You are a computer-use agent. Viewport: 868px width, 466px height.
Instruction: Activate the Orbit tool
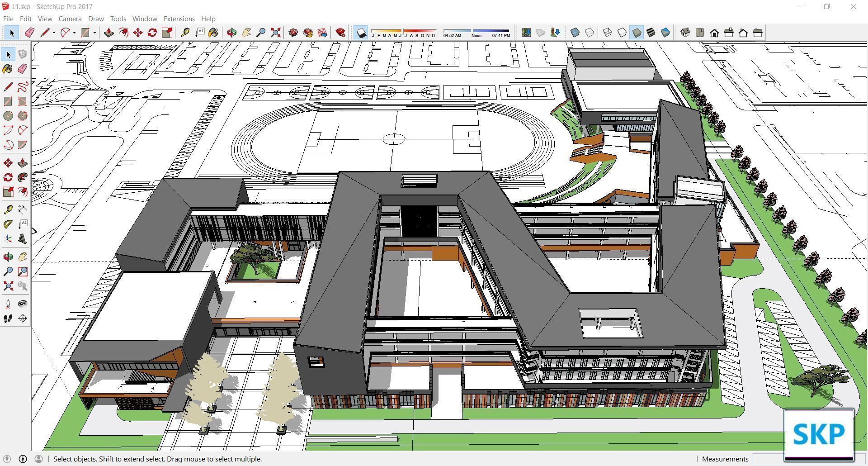pyautogui.click(x=231, y=33)
